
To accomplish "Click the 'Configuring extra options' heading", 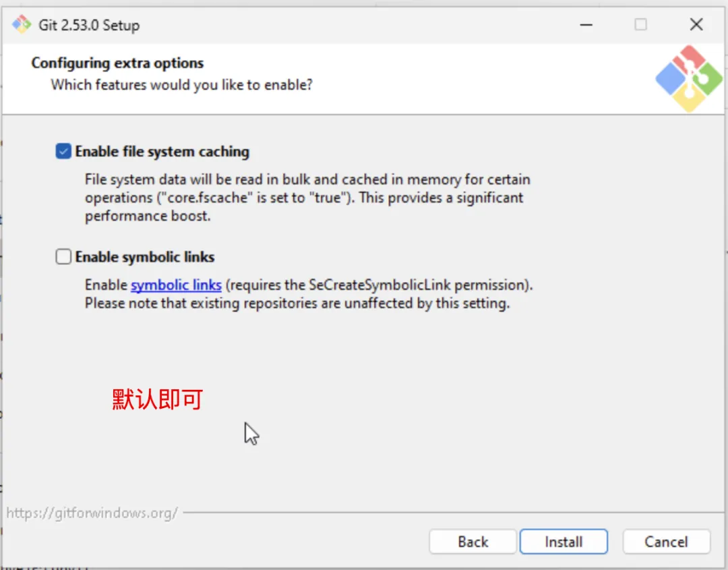I will coord(117,63).
